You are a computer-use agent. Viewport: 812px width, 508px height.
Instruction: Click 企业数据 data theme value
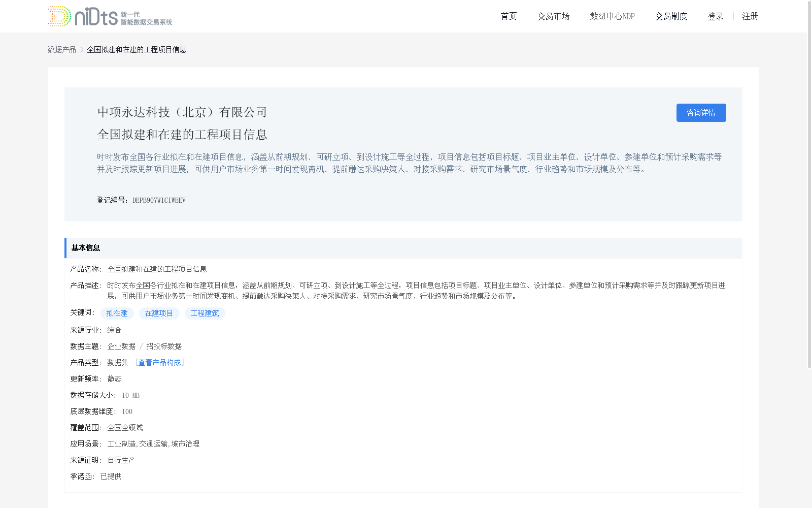[121, 346]
